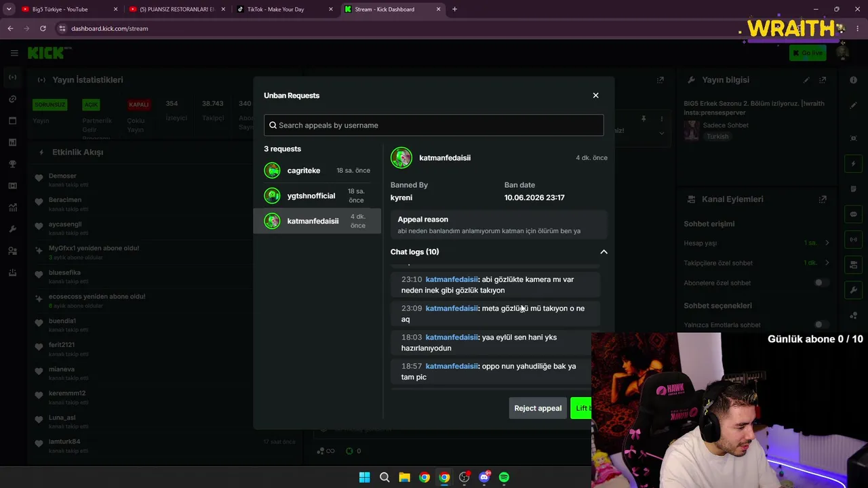Open the three-dot menu in the middle panel
868x488 pixels.
tap(662, 119)
